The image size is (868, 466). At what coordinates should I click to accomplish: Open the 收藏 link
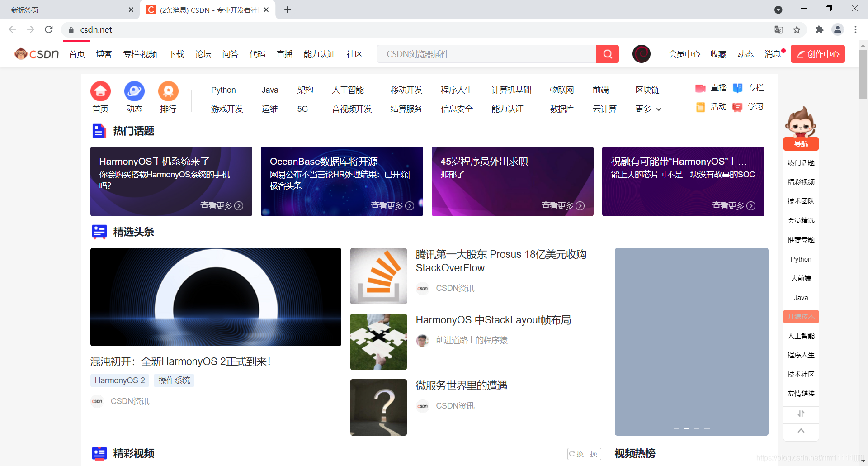pyautogui.click(x=718, y=54)
